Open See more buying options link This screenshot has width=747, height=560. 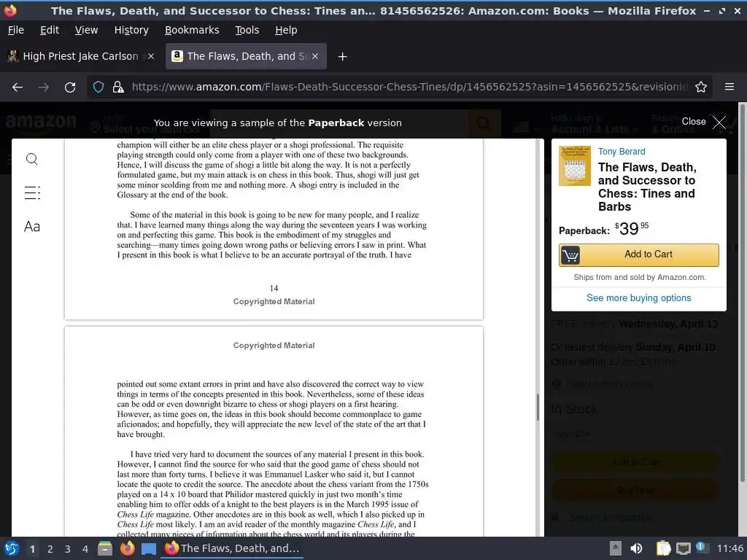coord(639,297)
